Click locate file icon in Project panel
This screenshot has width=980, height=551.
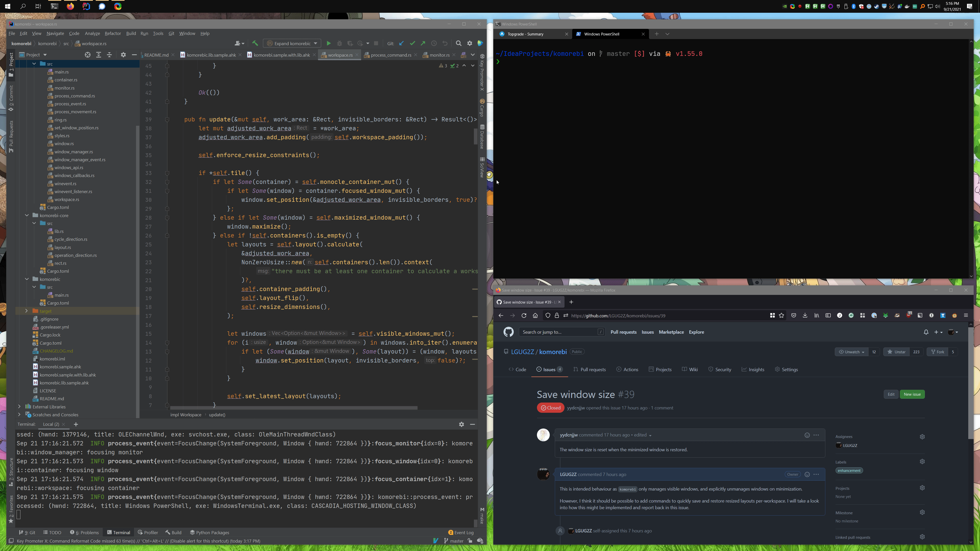coord(88,55)
